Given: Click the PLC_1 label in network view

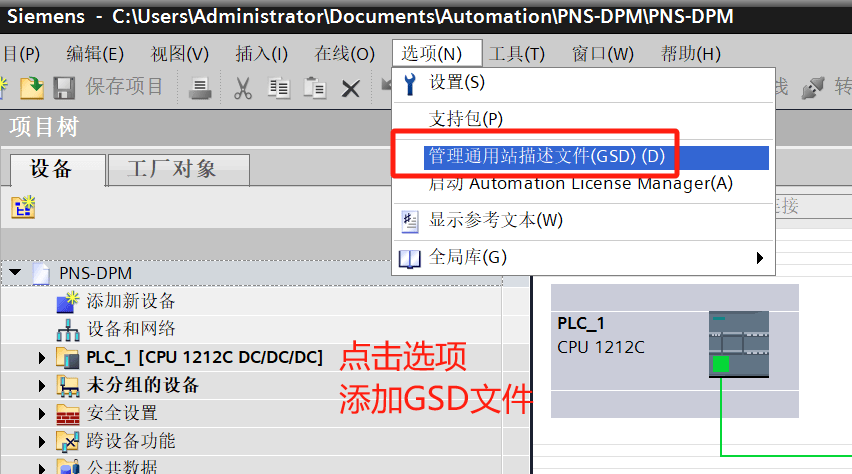Looking at the screenshot, I should click(x=581, y=324).
